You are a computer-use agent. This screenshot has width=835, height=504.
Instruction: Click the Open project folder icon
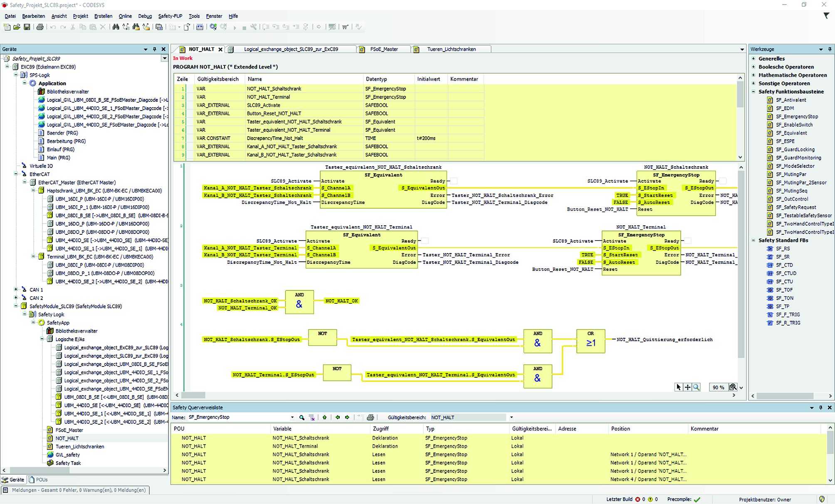[x=17, y=27]
